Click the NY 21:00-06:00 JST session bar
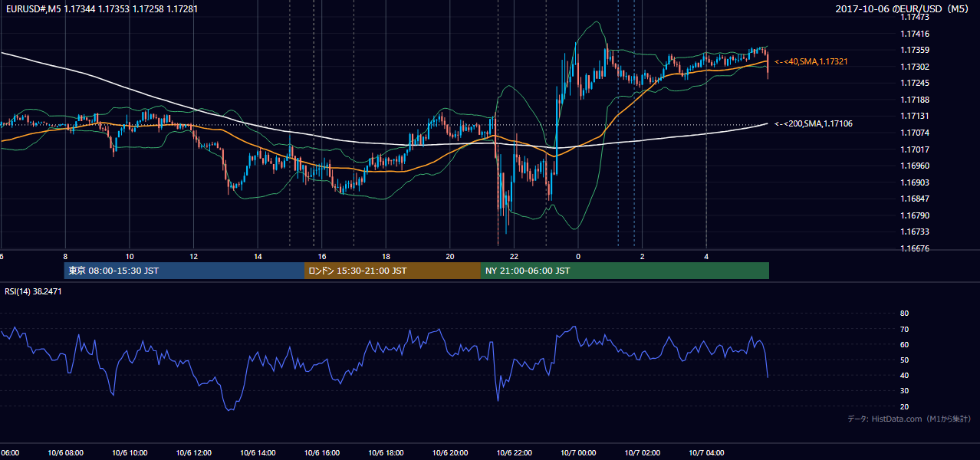Image resolution: width=980 pixels, height=460 pixels. (625, 271)
